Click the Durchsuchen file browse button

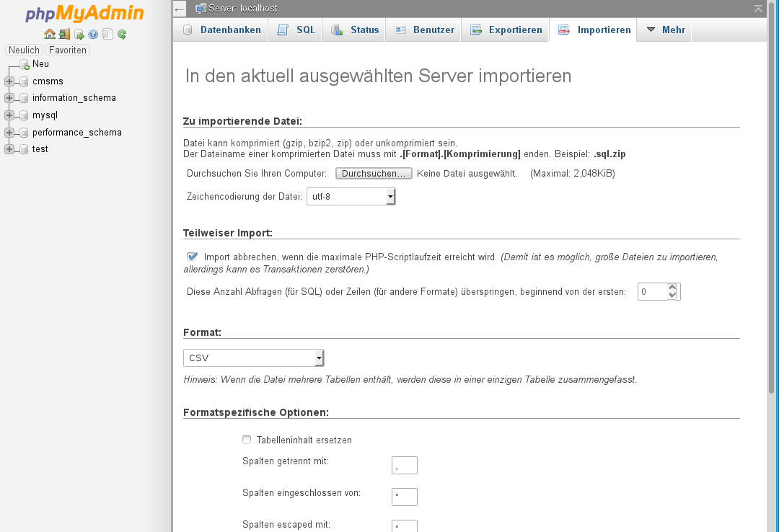(374, 174)
